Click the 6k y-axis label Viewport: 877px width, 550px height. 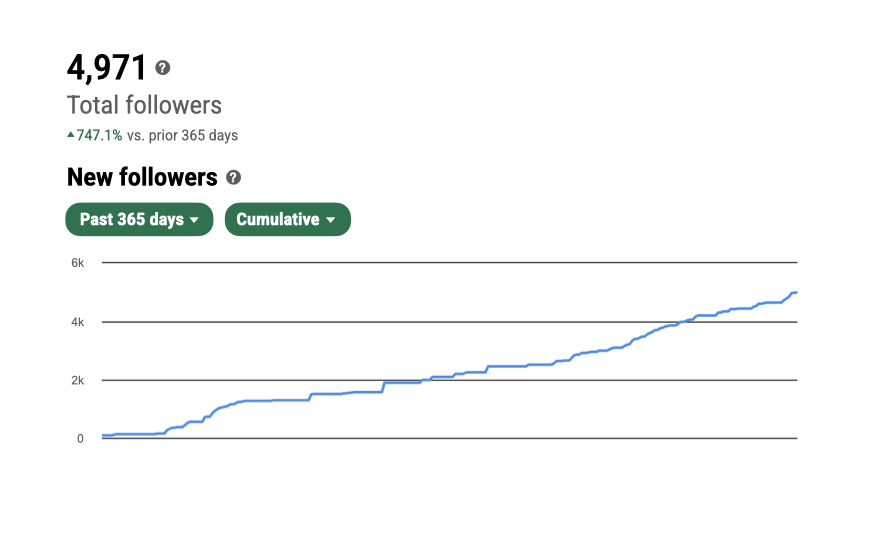pos(77,263)
